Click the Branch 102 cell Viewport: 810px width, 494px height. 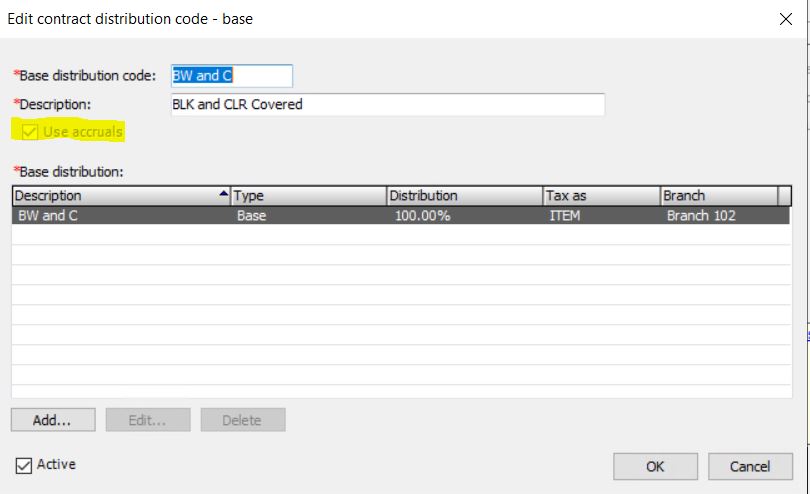click(x=701, y=215)
